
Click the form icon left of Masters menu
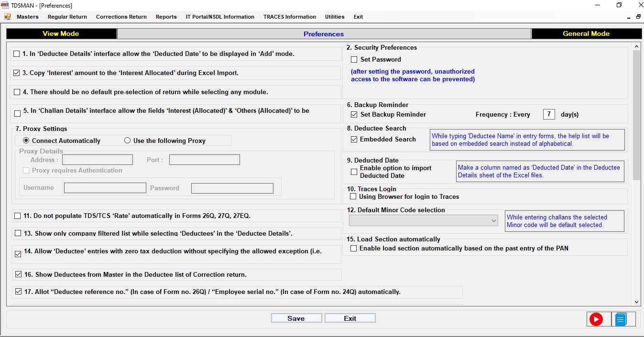[x=7, y=17]
